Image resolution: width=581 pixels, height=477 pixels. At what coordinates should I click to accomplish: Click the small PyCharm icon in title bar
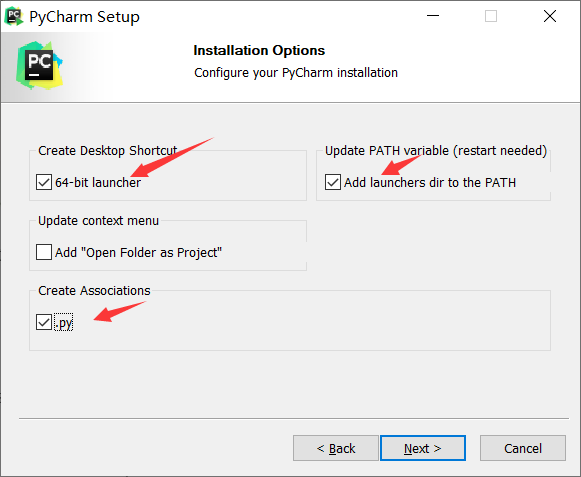[x=14, y=16]
